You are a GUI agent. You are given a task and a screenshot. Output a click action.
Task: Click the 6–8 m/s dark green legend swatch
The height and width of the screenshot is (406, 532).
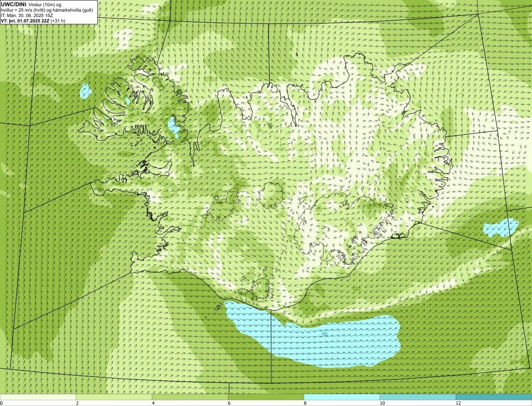266,397
